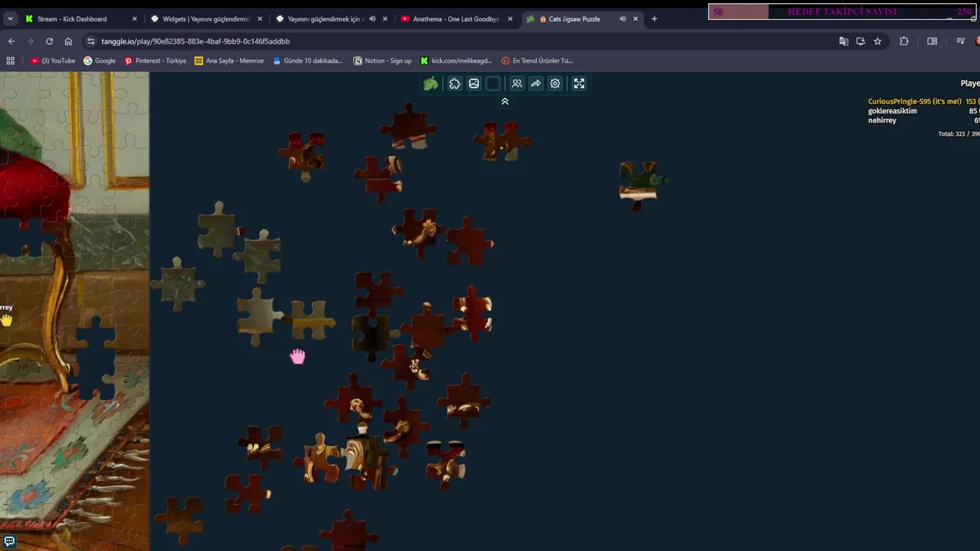Image resolution: width=980 pixels, height=551 pixels.
Task: Open a new browser tab
Action: click(654, 18)
